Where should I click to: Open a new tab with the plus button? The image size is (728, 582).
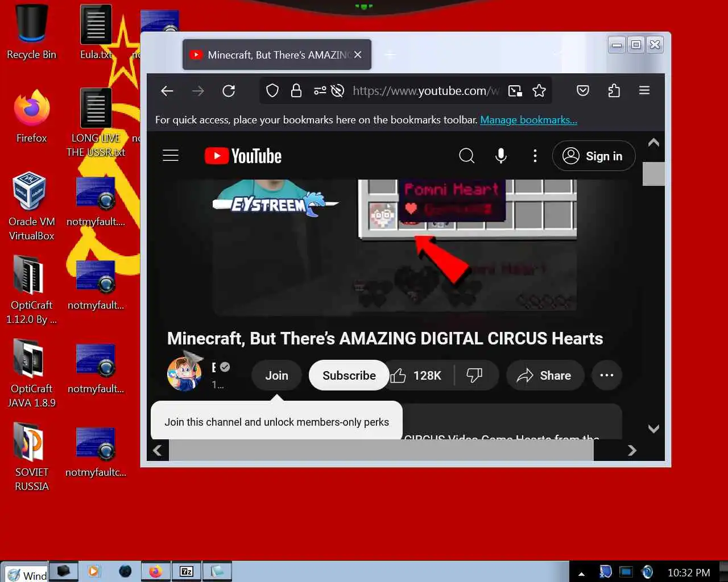pyautogui.click(x=390, y=55)
